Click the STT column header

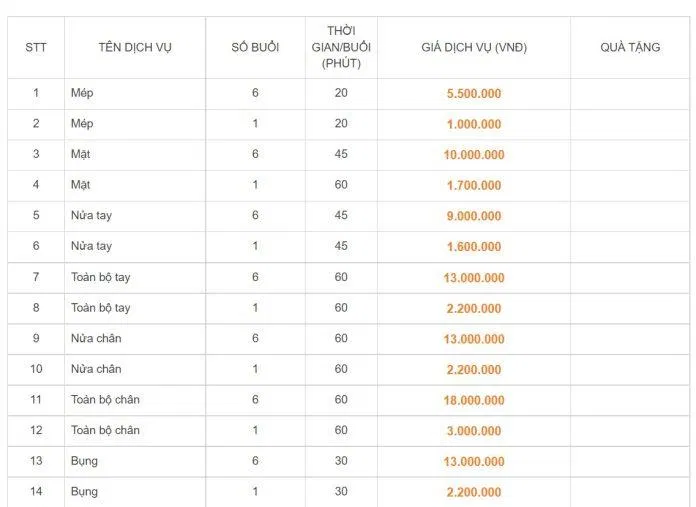[x=36, y=48]
